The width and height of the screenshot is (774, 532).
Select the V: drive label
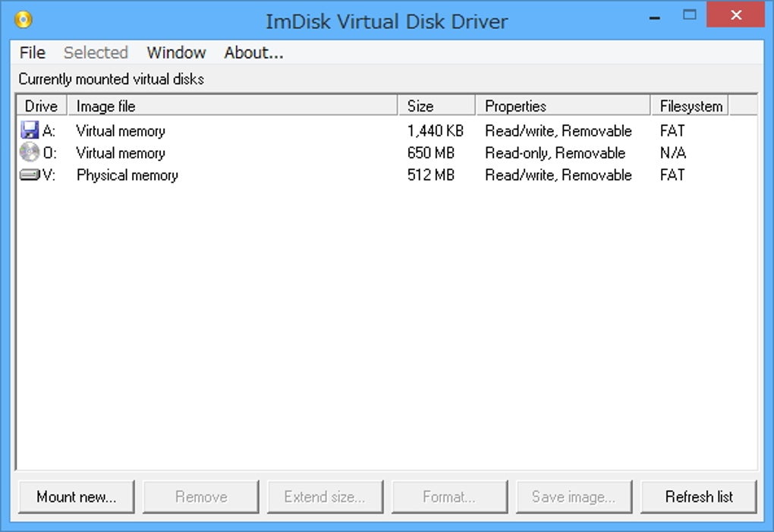pyautogui.click(x=49, y=175)
